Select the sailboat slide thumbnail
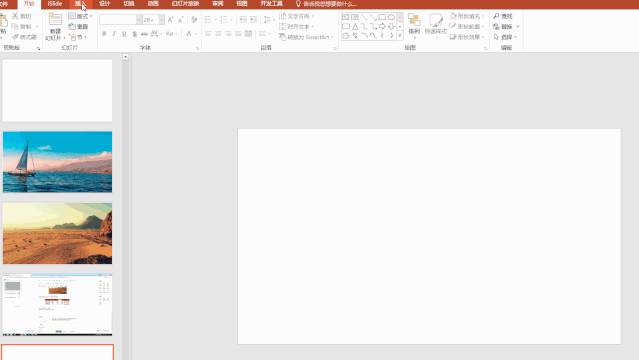This screenshot has height=360, width=639. coord(57,162)
